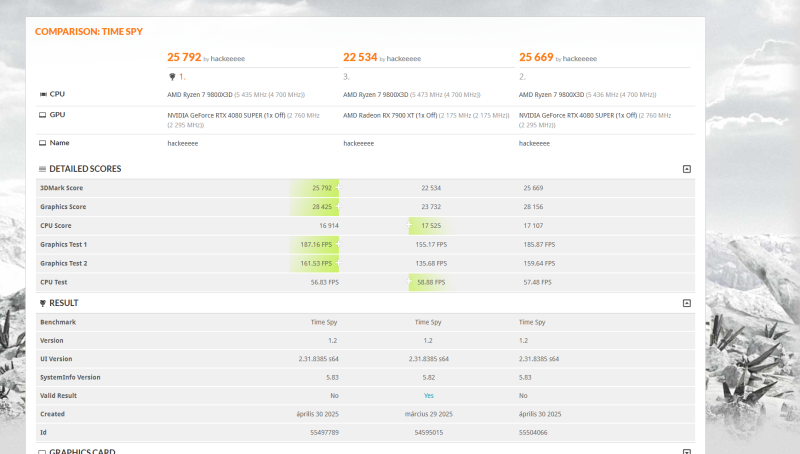Click the plus marker beside 161.53 FPS
This screenshot has height=454, width=800.
[x=338, y=263]
